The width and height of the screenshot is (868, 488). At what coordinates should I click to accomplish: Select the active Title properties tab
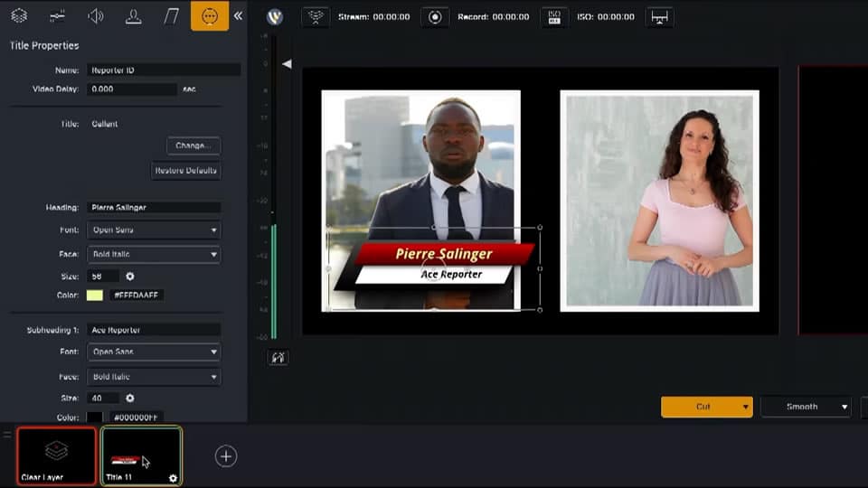pyautogui.click(x=210, y=16)
